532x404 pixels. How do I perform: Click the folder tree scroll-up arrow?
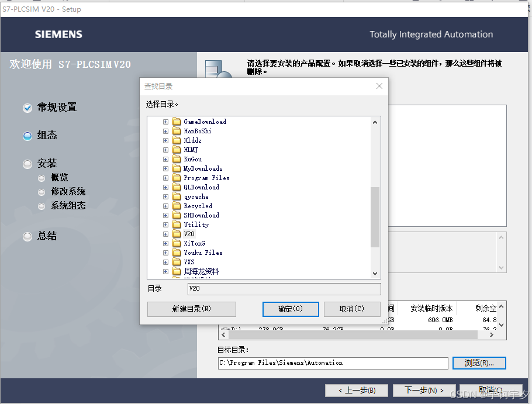coord(375,122)
